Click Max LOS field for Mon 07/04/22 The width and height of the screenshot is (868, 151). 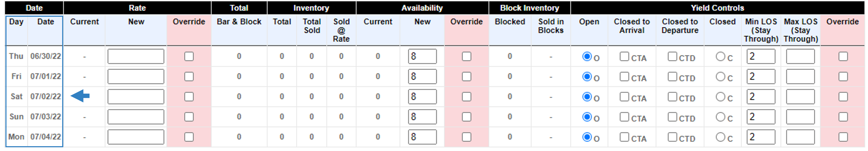pos(800,137)
